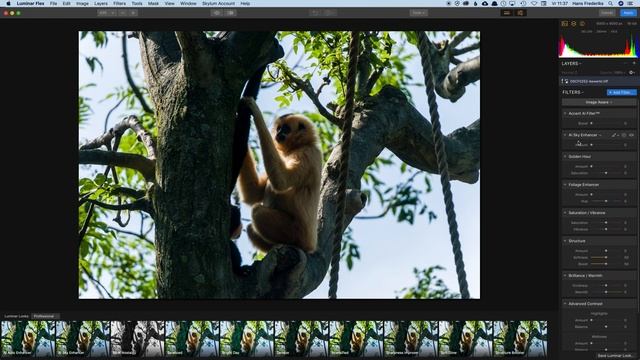The image size is (640, 360).
Task: Collapse the Foliage Enhancer section
Action: click(565, 184)
